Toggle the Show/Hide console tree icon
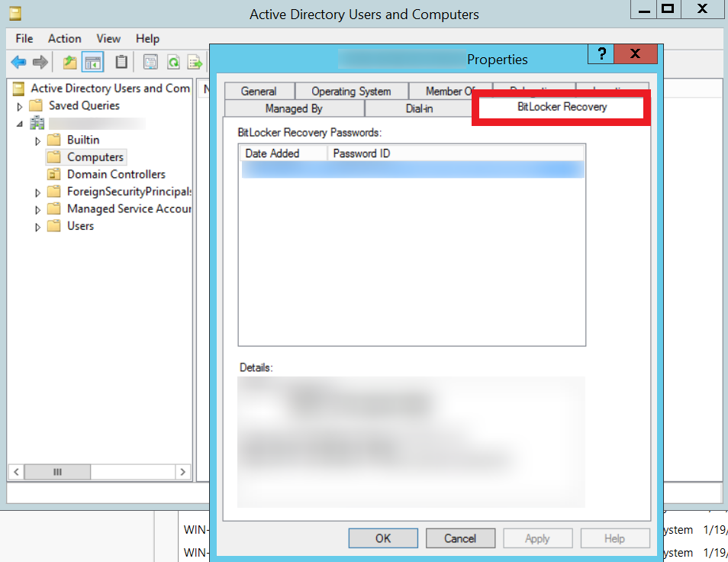Viewport: 728px width, 562px height. click(x=92, y=62)
